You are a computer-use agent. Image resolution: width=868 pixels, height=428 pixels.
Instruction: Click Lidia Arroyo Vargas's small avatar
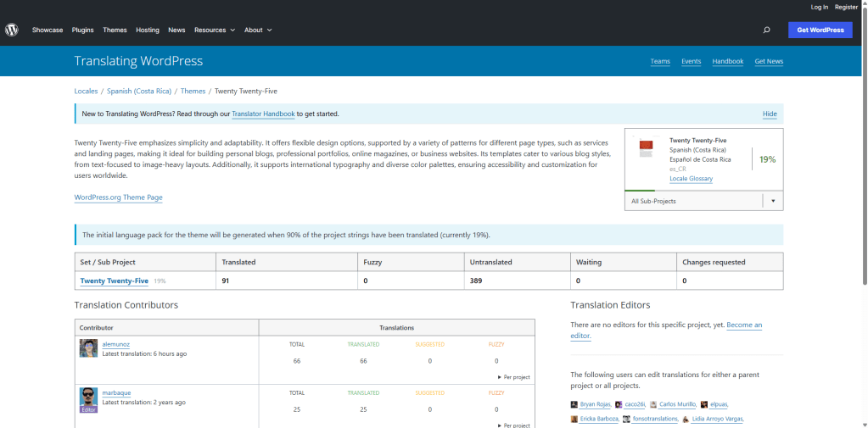pos(686,420)
